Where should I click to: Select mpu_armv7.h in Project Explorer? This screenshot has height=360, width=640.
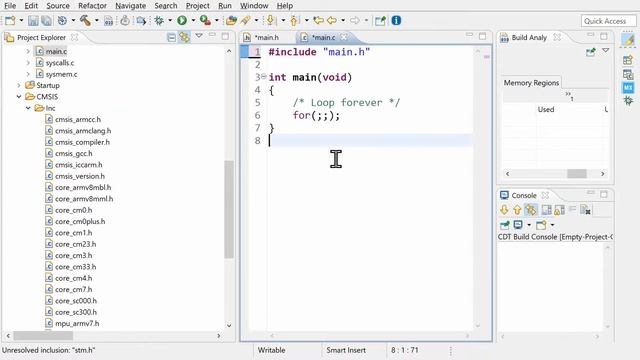(x=77, y=323)
